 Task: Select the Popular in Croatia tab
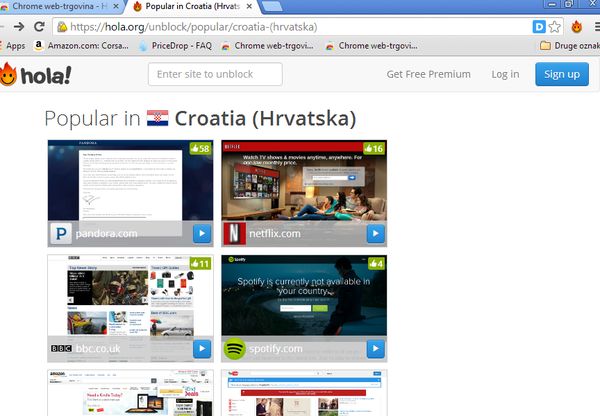tap(191, 7)
